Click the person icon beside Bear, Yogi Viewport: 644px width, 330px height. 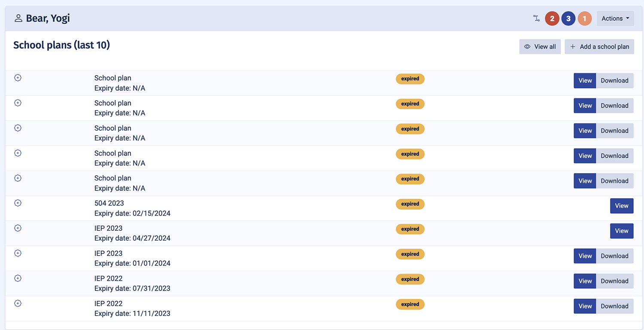18,18
